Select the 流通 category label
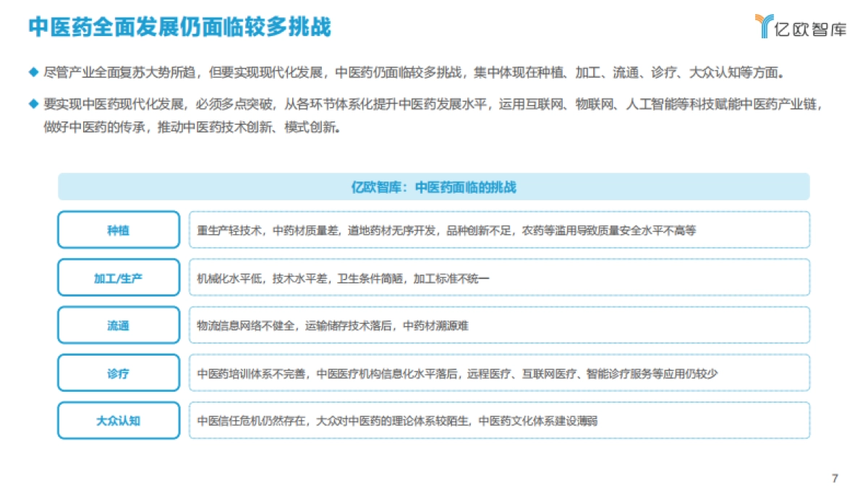This screenshot has height=488, width=868. [118, 325]
